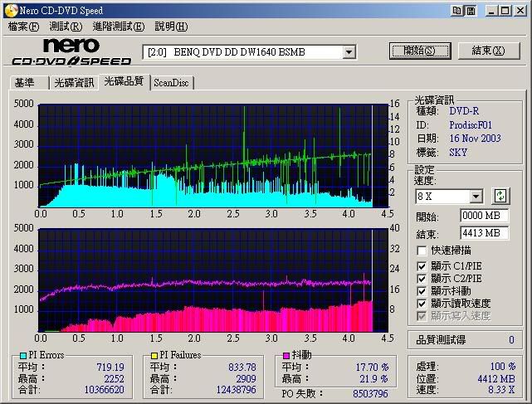532x404 pixels.
Task: Click the upper PI Errors graph
Action: 213,156
